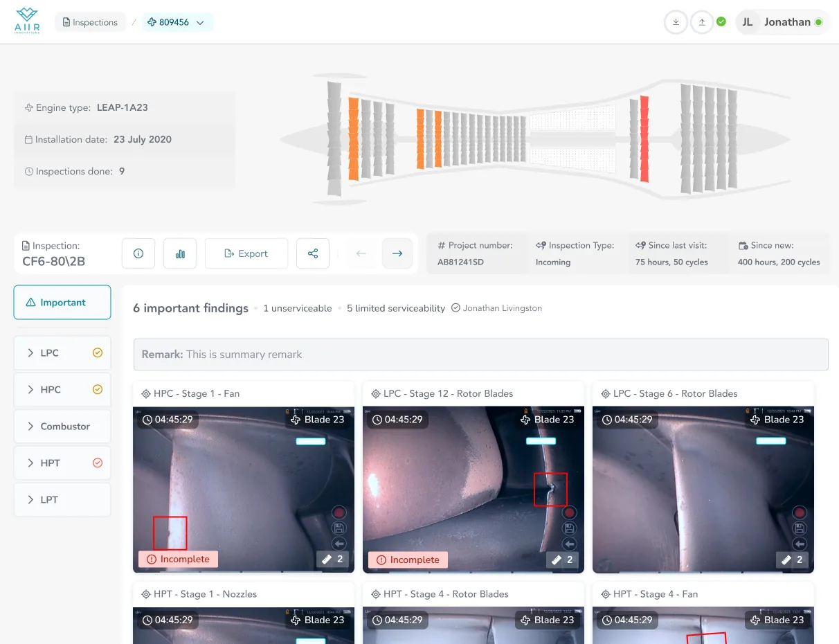Click Inspections done 9 text
Screen dimensions: 839x644
(x=75, y=171)
